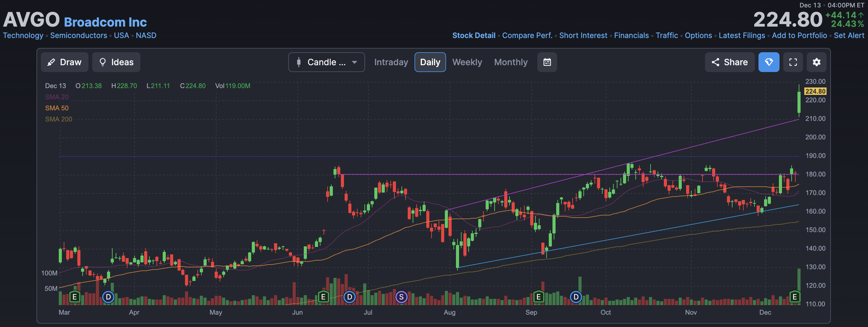Click the O 213.38 open value

(88, 86)
